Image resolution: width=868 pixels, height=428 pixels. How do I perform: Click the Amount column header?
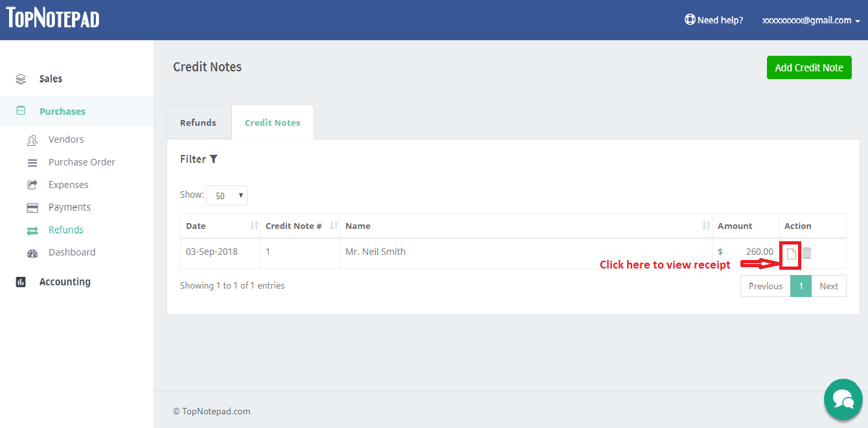pyautogui.click(x=746, y=226)
